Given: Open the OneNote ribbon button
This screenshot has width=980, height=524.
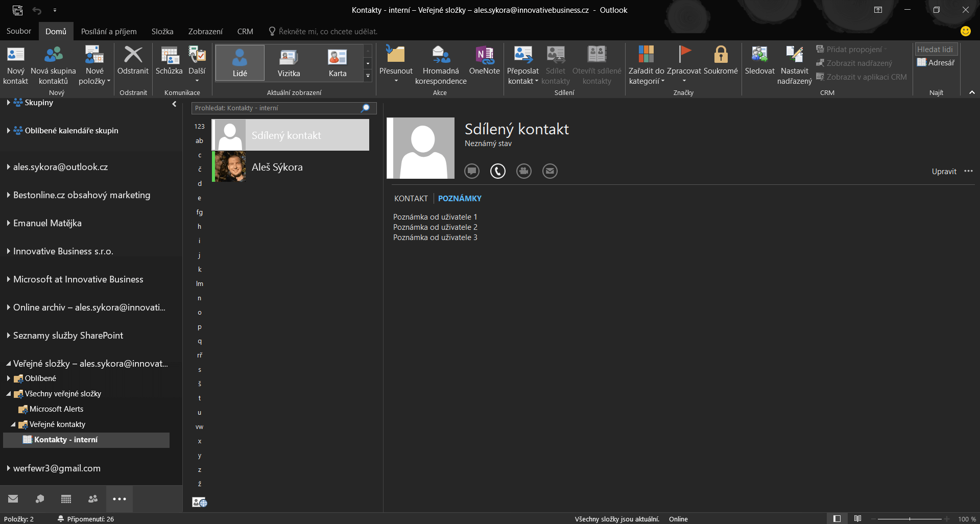Looking at the screenshot, I should pyautogui.click(x=484, y=61).
